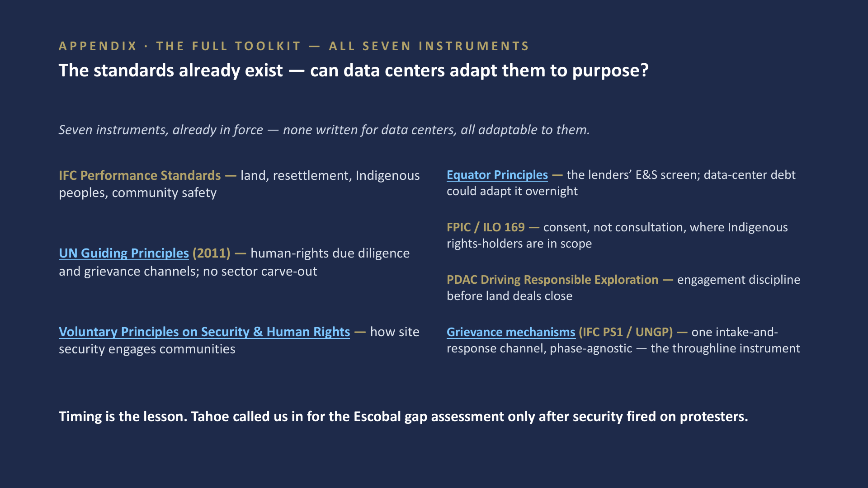
Task: Select PDAC Driving Responsible Exploration heading
Action: (552, 280)
